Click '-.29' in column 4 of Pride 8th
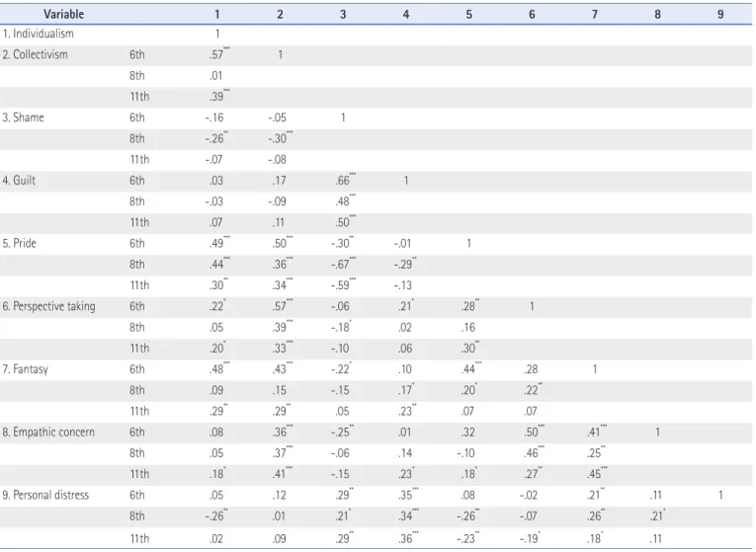This screenshot has width=756, height=552. (405, 264)
